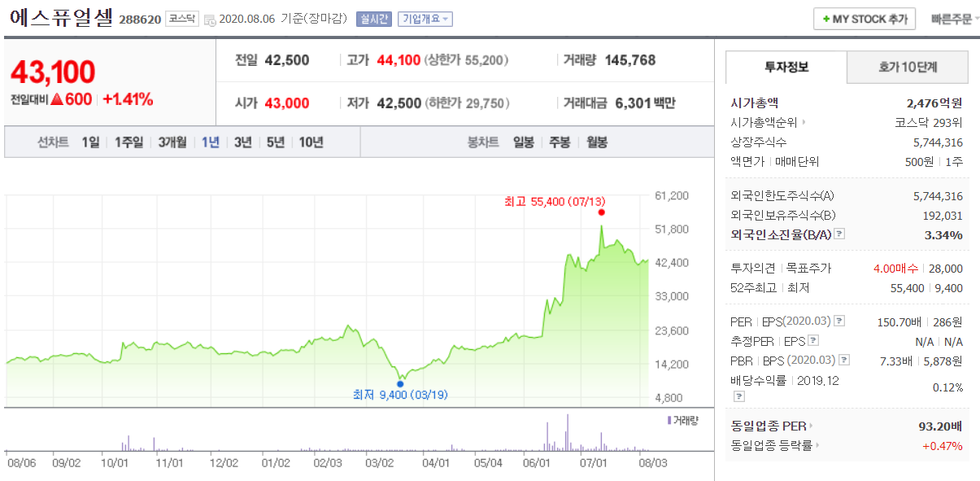The width and height of the screenshot is (980, 481).
Task: Select 1년 line chart period
Action: [211, 142]
